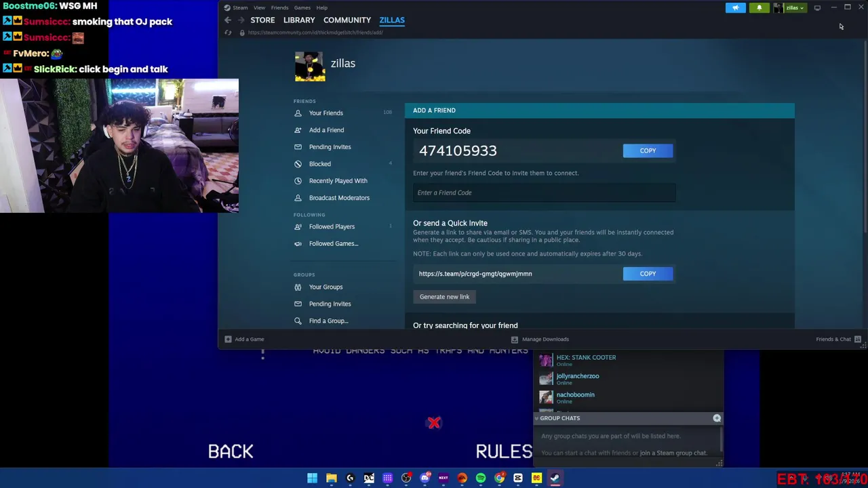Open Google Chrome from the taskbar
Image resolution: width=868 pixels, height=488 pixels.
(x=500, y=478)
